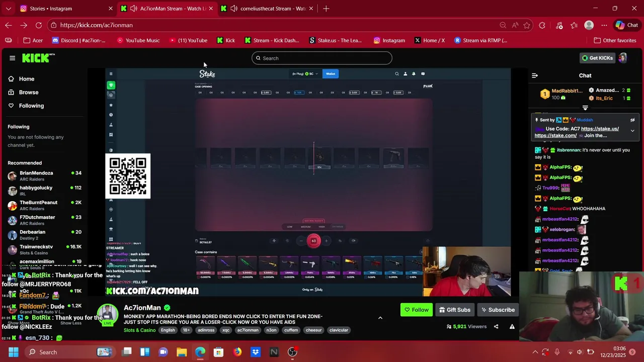Open YouTube Music bookmark
644x362 pixels.
138,40
